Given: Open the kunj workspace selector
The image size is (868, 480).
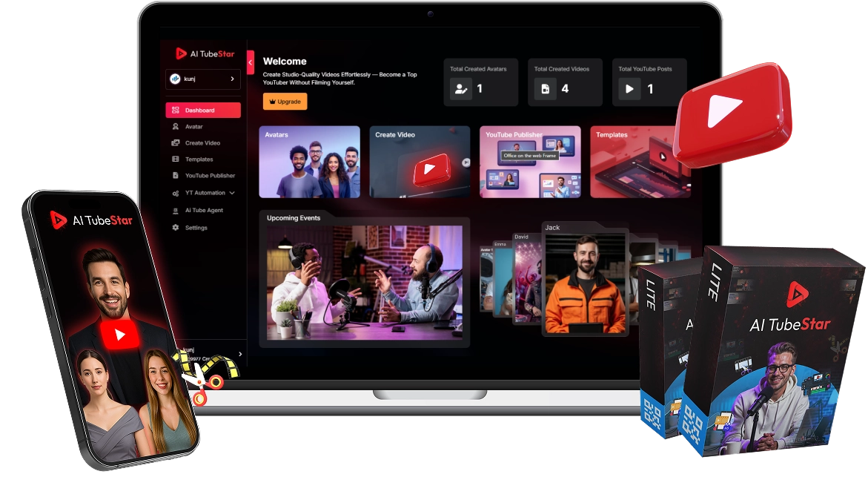Looking at the screenshot, I should coord(202,79).
